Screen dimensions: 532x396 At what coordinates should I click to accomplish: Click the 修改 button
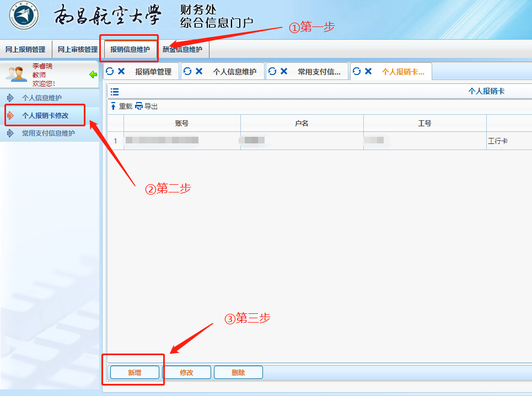186,373
